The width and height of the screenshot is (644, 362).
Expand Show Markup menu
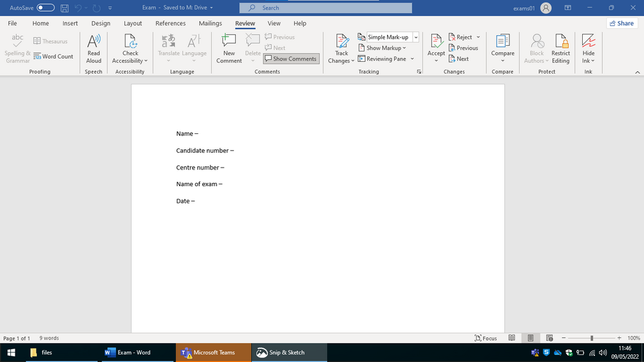[x=382, y=48]
